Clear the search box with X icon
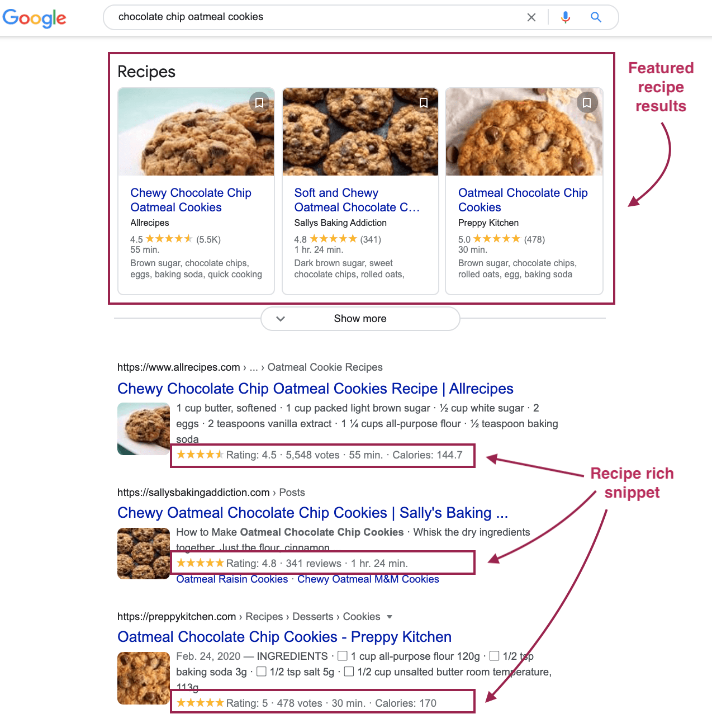The width and height of the screenshot is (712, 728). (x=531, y=17)
